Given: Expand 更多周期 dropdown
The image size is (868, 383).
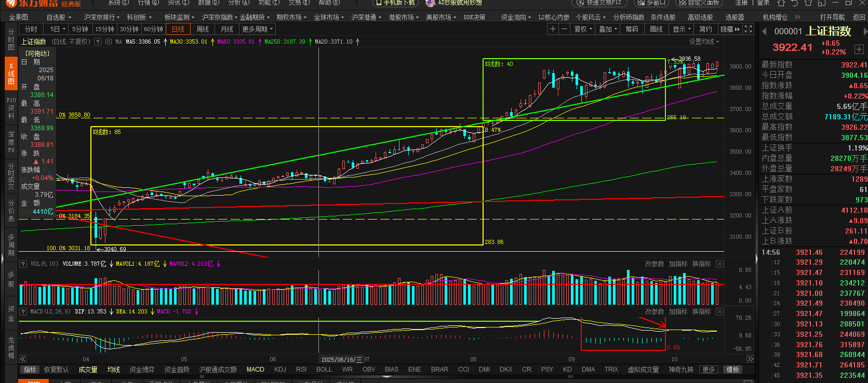Looking at the screenshot, I should (258, 29).
